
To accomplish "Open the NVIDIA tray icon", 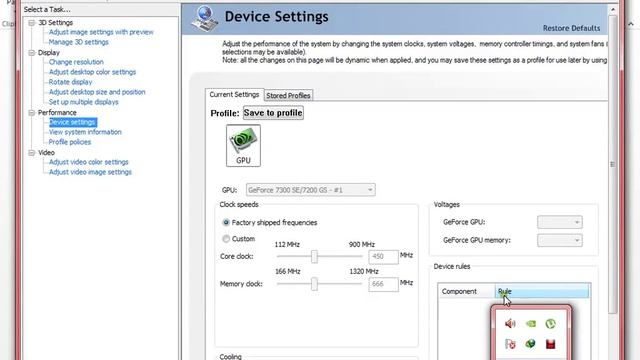I will (530, 324).
